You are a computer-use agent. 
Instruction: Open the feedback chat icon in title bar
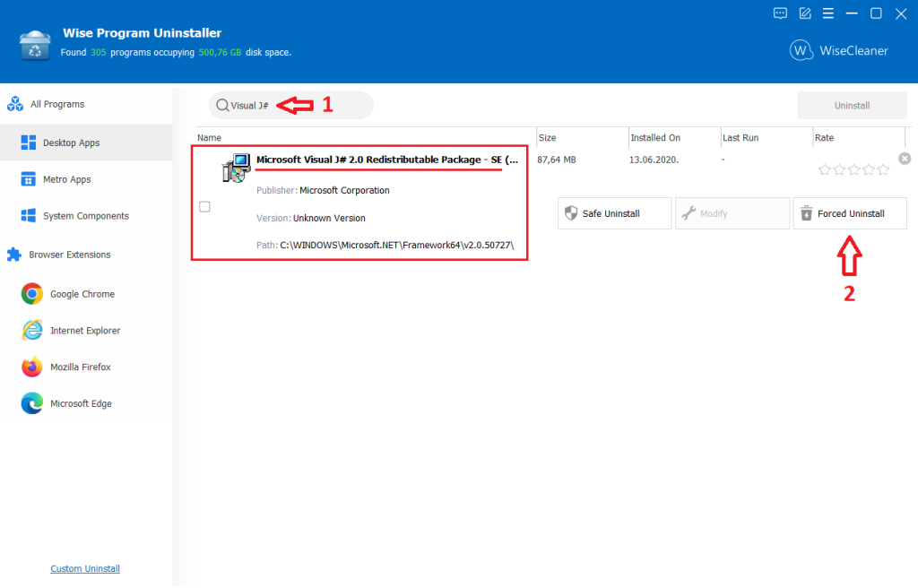[780, 13]
